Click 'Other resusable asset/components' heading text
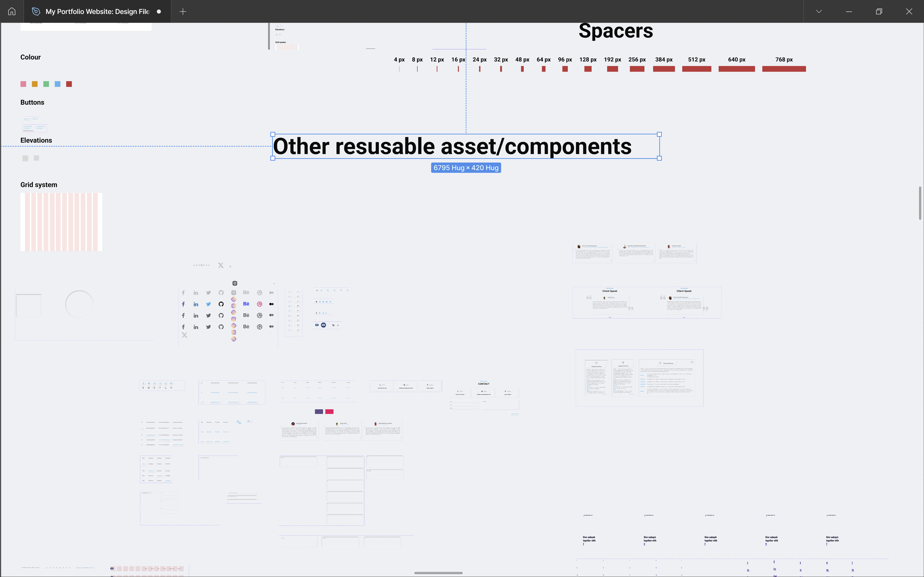The width and height of the screenshot is (924, 577). (452, 147)
